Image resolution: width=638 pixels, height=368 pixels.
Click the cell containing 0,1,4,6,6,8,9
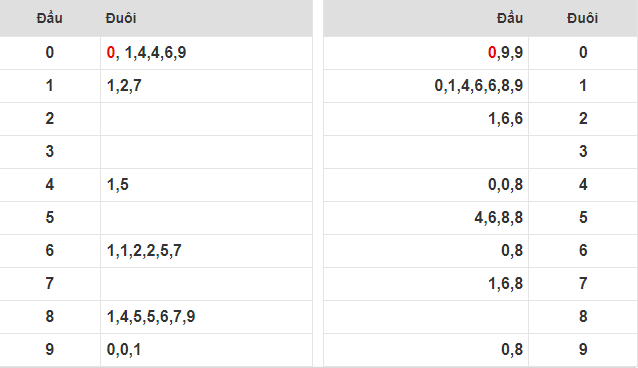pyautogui.click(x=426, y=86)
